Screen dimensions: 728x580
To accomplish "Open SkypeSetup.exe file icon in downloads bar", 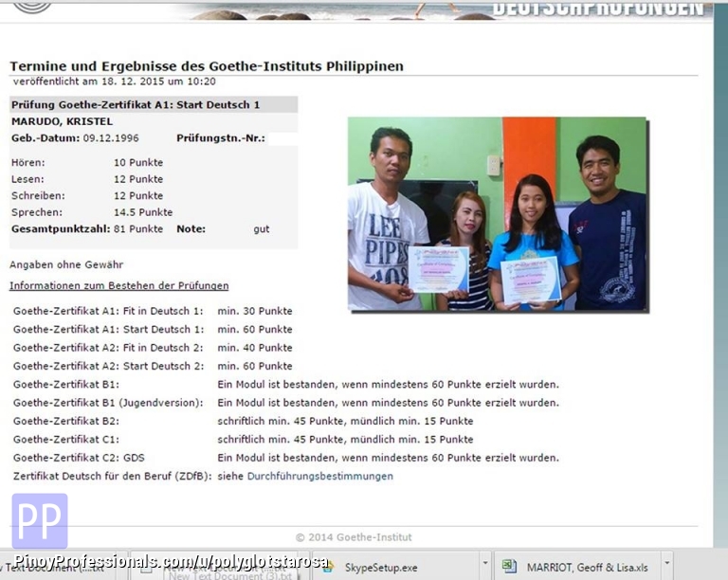I will point(328,567).
